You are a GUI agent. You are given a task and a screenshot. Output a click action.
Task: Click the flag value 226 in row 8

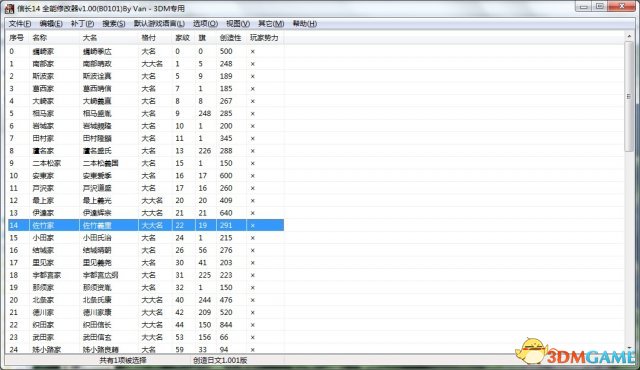tap(205, 151)
